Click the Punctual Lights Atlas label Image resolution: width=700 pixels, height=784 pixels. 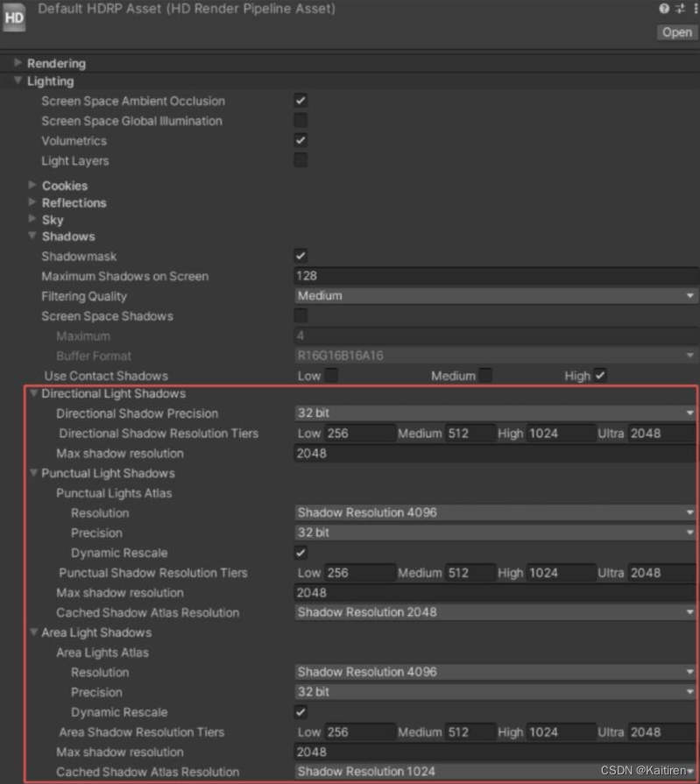(114, 493)
